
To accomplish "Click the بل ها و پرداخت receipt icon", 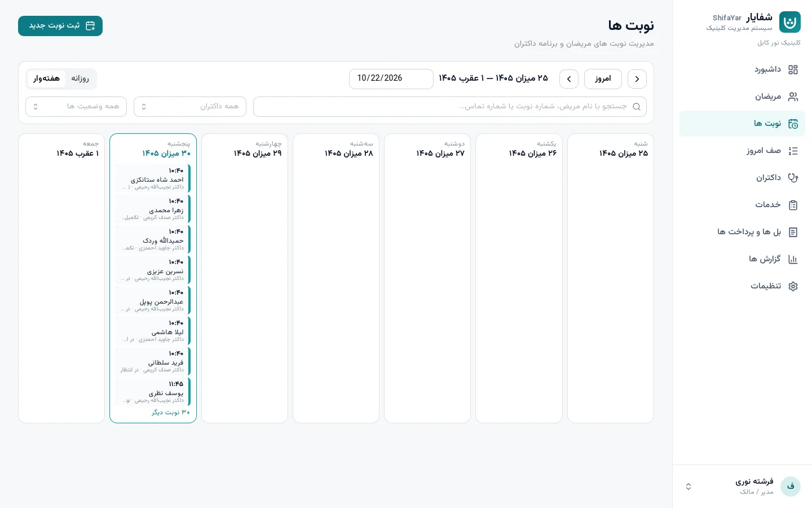I will (x=793, y=232).
